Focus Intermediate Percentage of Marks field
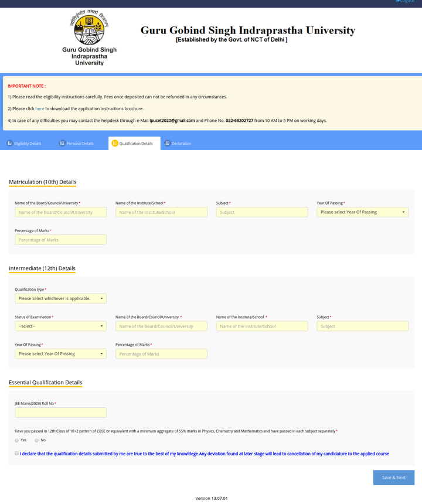The height and width of the screenshot is (504, 422). coord(161,354)
